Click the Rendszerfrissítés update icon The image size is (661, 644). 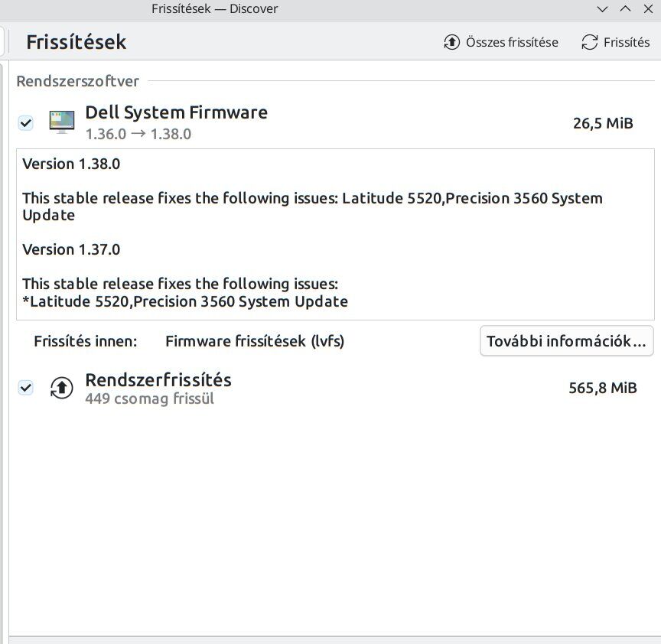click(x=61, y=388)
